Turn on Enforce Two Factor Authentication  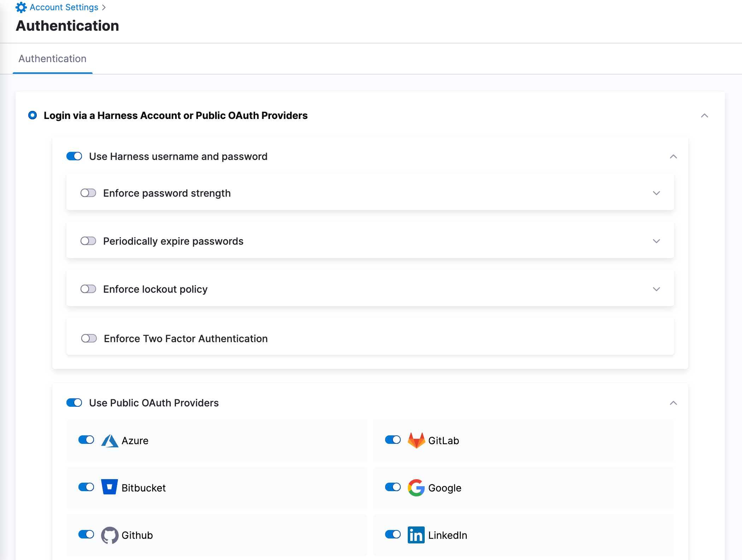[x=89, y=338]
